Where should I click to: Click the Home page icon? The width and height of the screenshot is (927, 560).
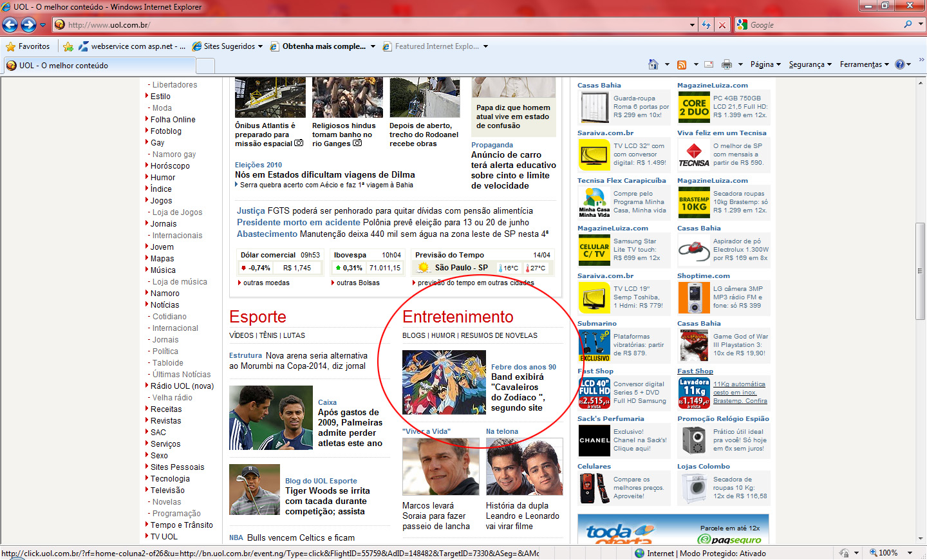tap(653, 64)
